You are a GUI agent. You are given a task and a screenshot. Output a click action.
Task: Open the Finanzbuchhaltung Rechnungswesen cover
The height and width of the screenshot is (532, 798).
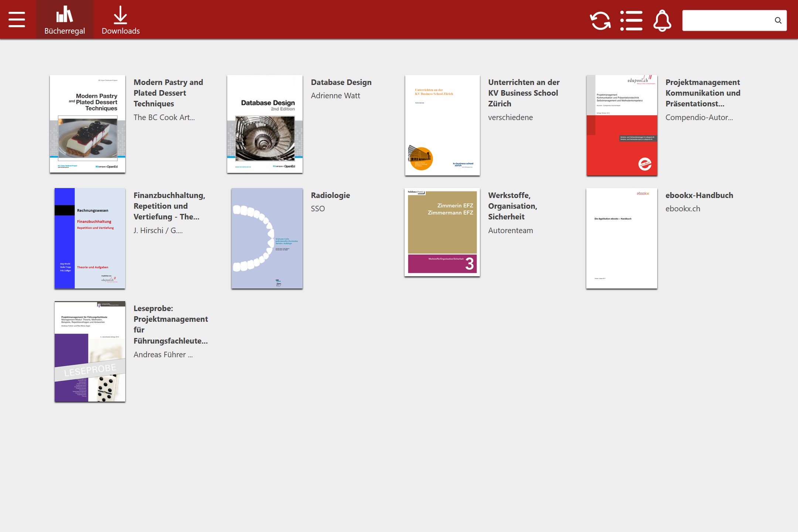[90, 238]
